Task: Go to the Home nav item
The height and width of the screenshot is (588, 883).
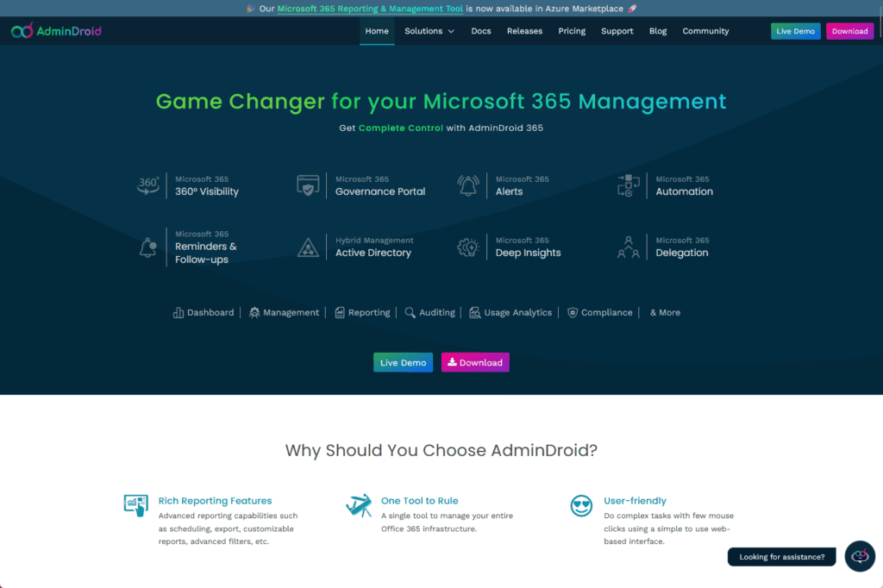Action: 377,31
